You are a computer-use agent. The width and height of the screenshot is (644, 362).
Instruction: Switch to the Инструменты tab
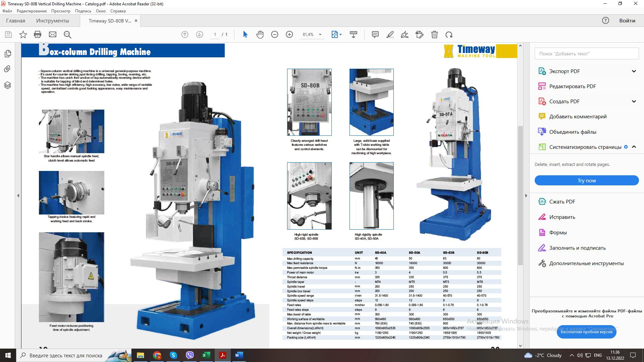[x=53, y=21]
